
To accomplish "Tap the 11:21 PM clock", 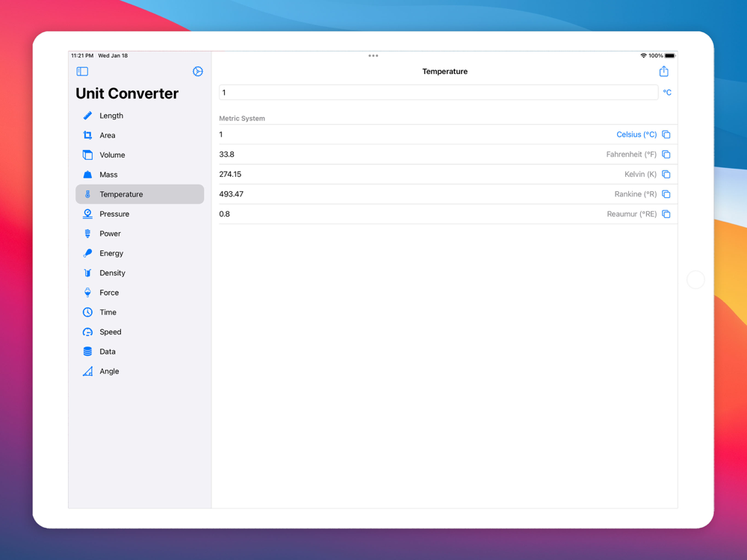I will [x=82, y=56].
